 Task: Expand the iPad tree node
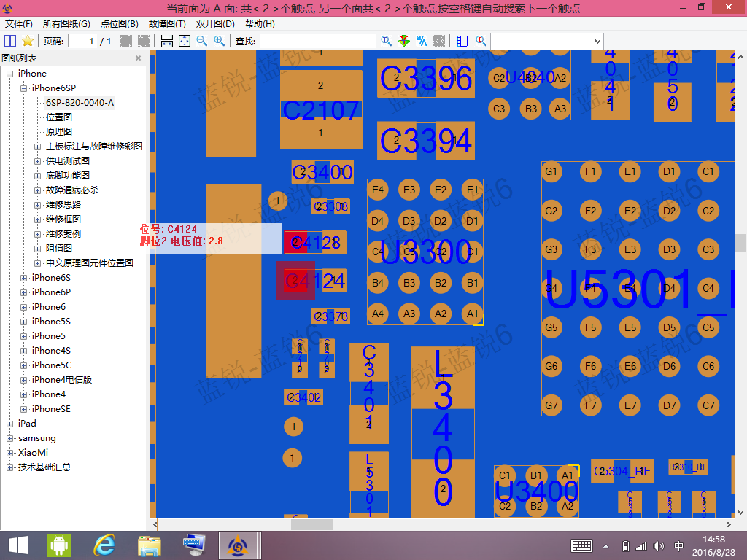(9, 424)
